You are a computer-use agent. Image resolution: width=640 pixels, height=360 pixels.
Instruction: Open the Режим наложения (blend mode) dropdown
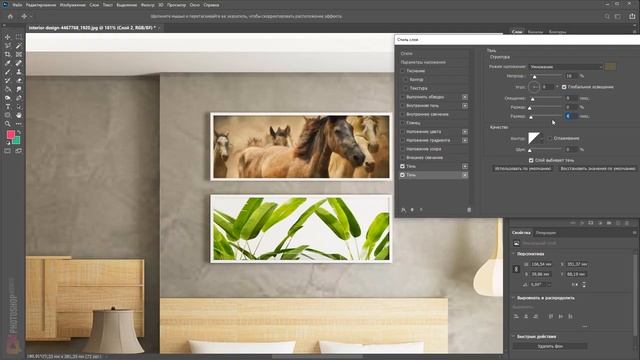click(x=566, y=67)
